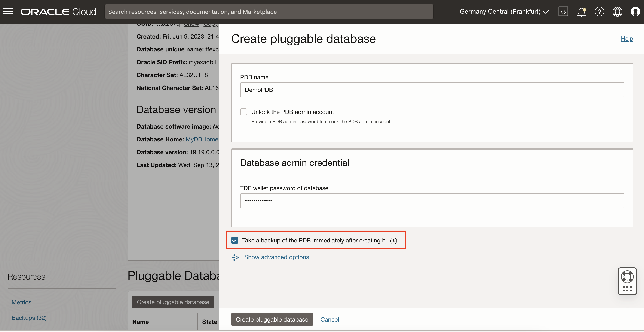Screen dimensions: 644x332
Task: Click the Create pluggable database submit button
Action: 272,320
